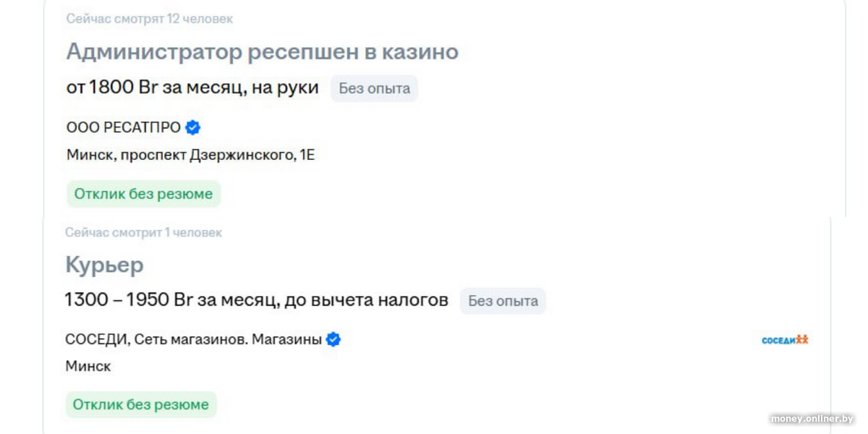The height and width of the screenshot is (434, 868).
Task: Open the ООО РЕСАТПРО company page
Action: point(124,128)
